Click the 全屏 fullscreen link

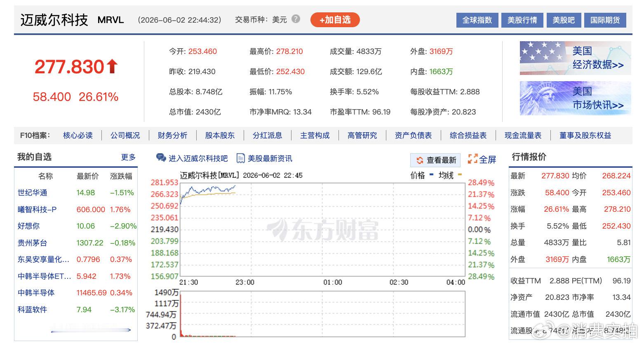[x=488, y=159]
